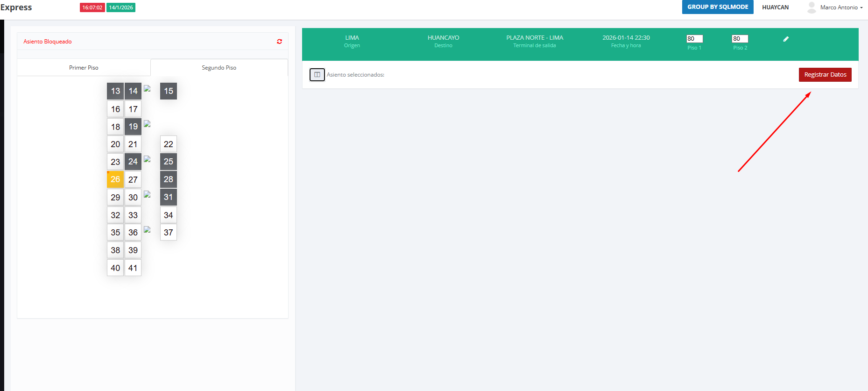Click the user avatar icon

pos(812,7)
